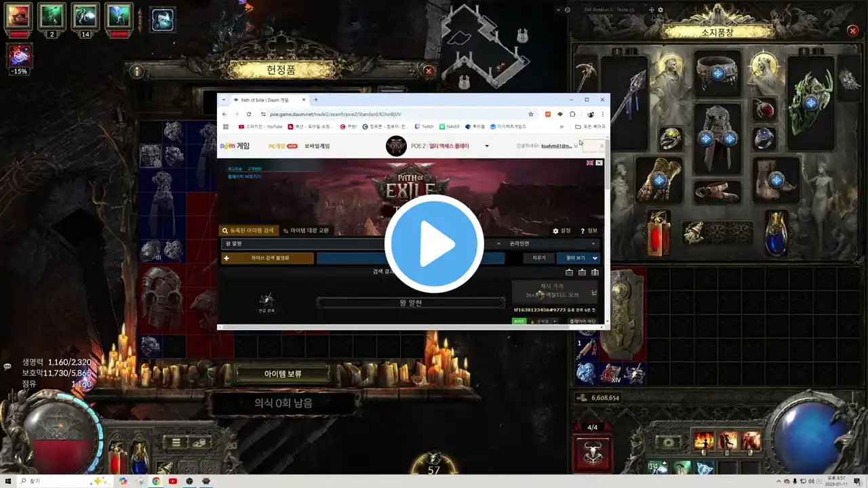The width and height of the screenshot is (868, 488).
Task: Play the video with the center play button
Action: (x=434, y=244)
